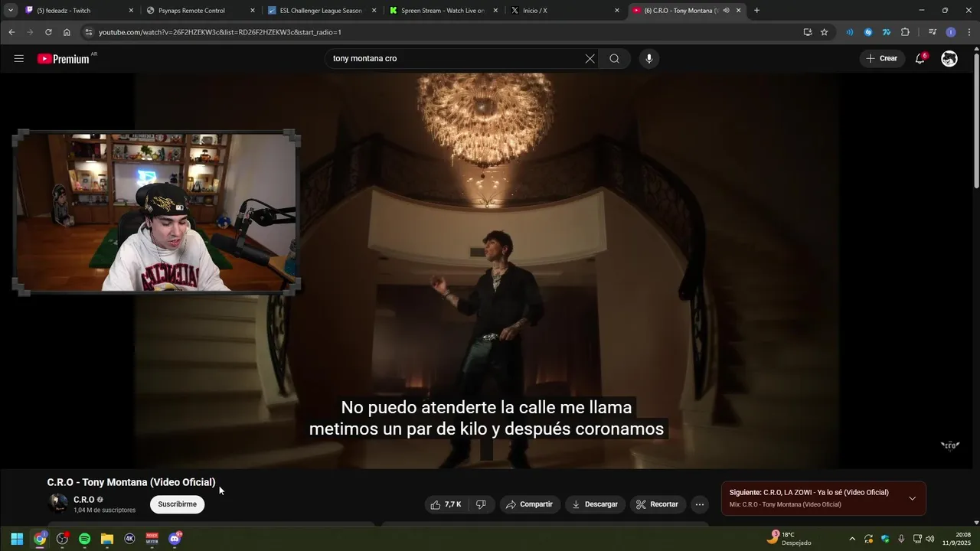Open Chrome's three-dot menu

pos(969,32)
